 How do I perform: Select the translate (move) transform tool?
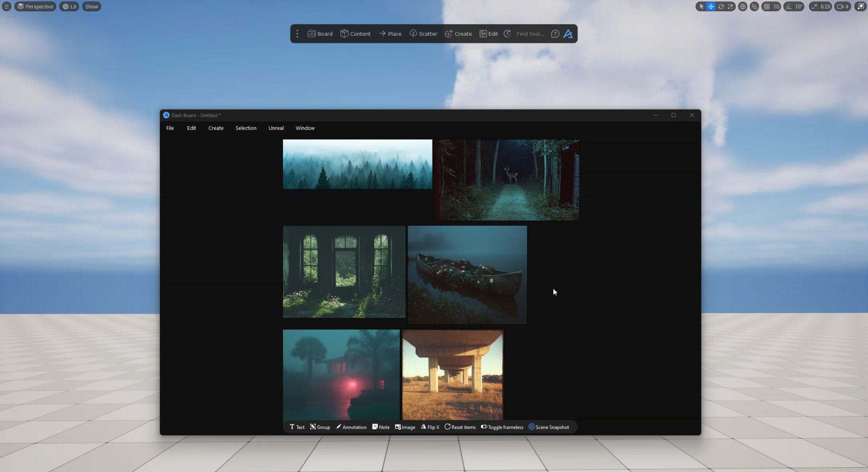click(x=711, y=7)
